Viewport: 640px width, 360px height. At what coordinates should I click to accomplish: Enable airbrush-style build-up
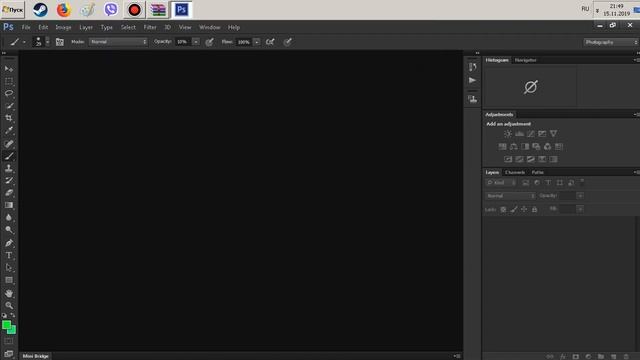tap(270, 42)
